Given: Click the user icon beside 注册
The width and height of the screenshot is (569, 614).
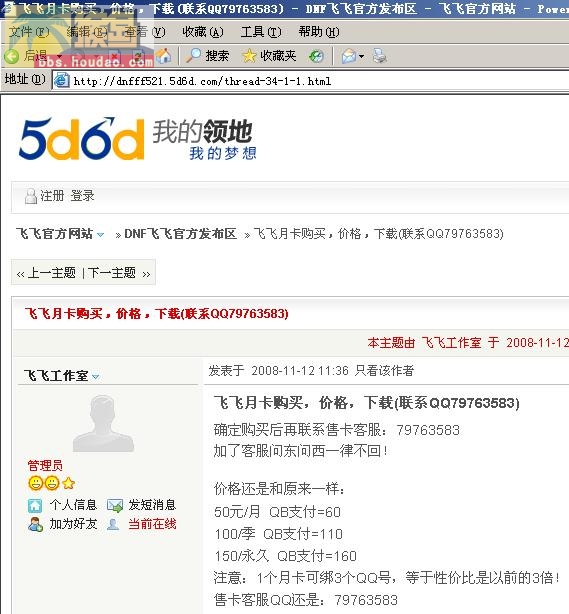Looking at the screenshot, I should click(31, 196).
